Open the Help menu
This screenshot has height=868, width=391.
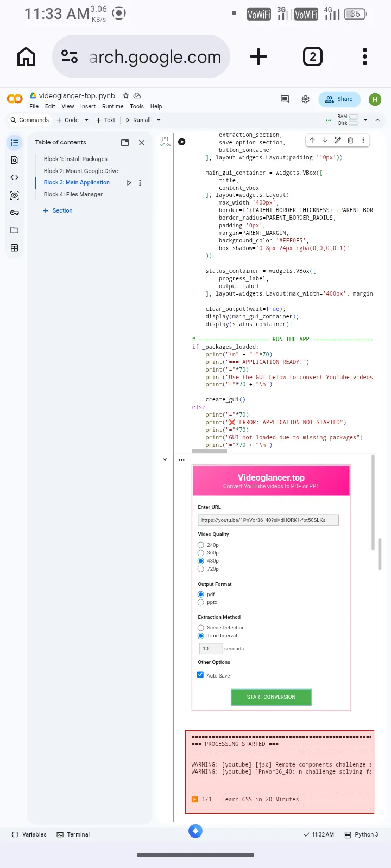[156, 106]
